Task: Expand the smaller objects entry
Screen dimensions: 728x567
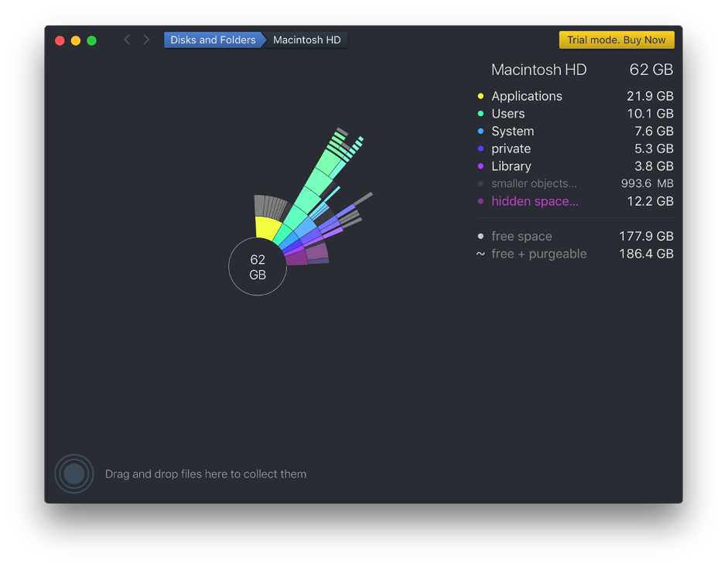Action: [534, 183]
